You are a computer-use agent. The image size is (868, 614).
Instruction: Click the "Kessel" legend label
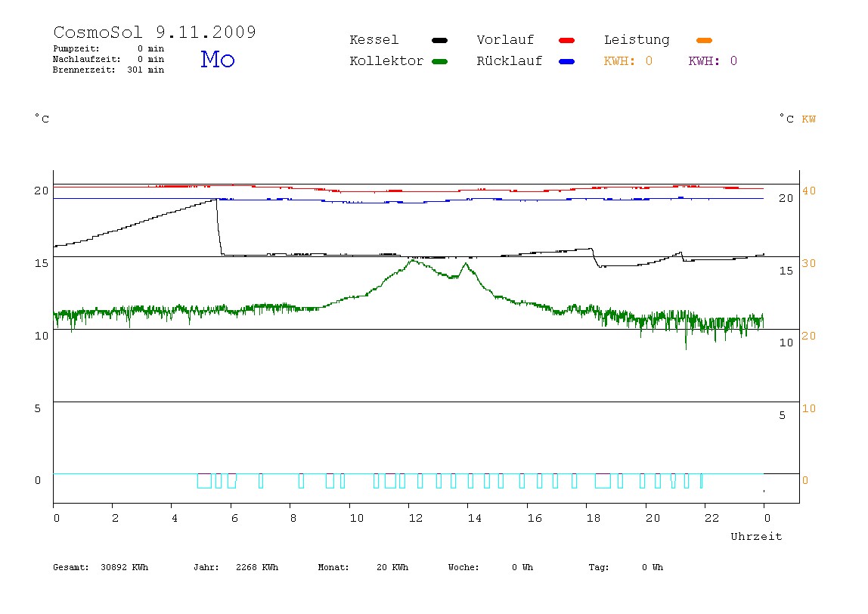(374, 40)
